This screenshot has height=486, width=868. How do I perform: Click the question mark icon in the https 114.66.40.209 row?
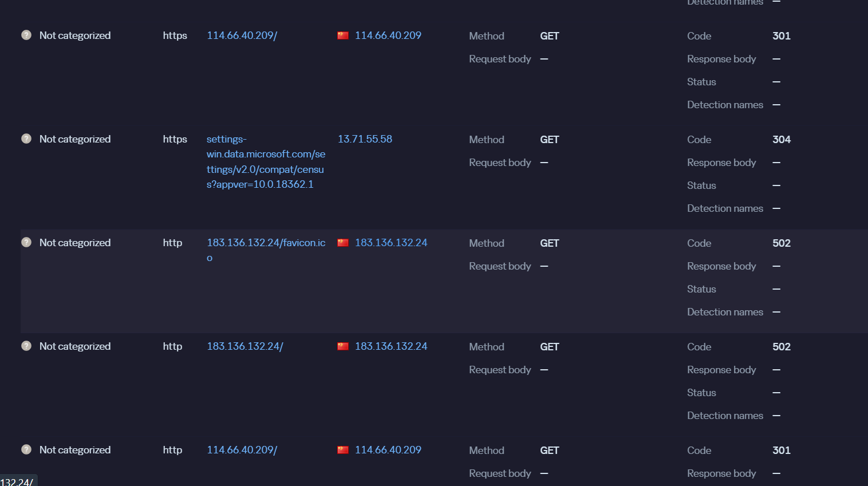pos(26,35)
